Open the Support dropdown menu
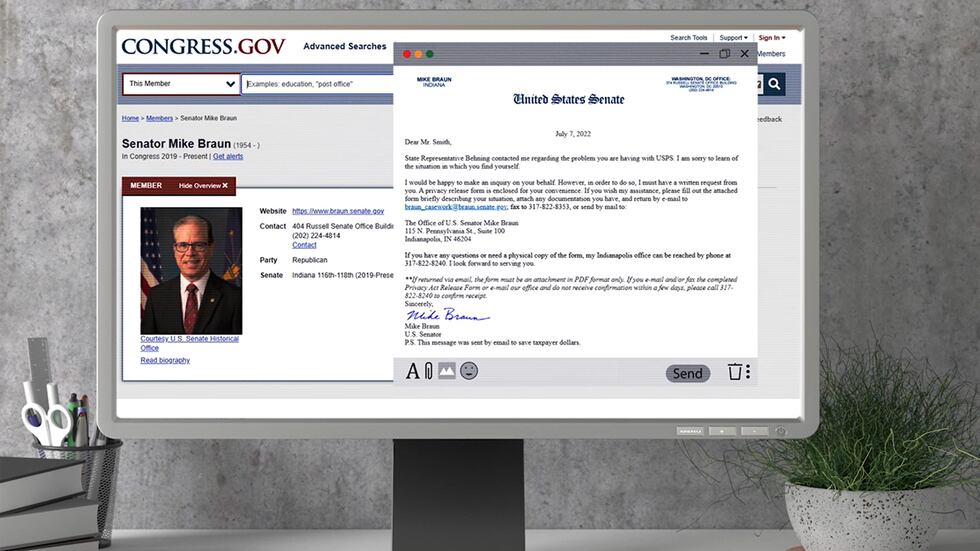Screen dimensions: 980x551 (x=733, y=38)
